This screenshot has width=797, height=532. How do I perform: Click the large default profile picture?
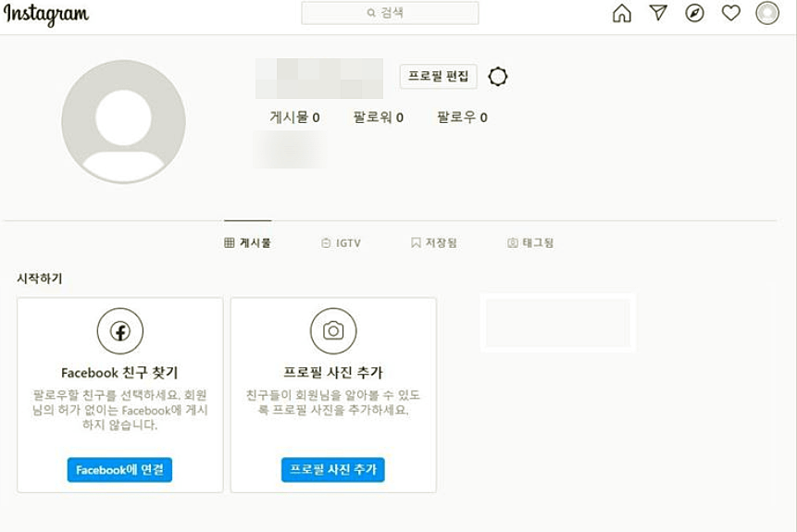tap(123, 122)
